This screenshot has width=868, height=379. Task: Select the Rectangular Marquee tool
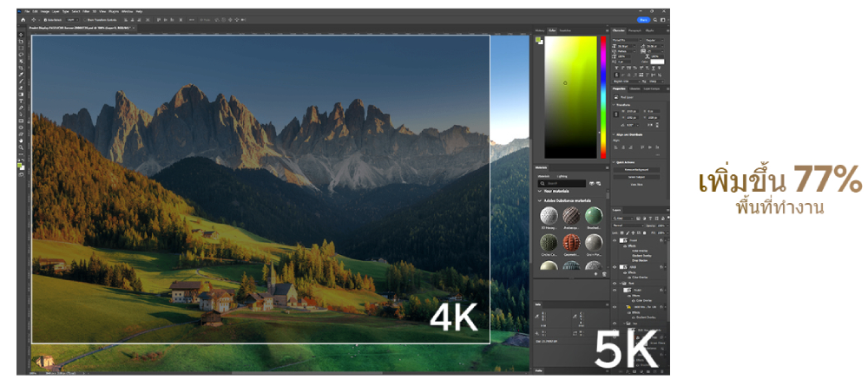pos(21,49)
